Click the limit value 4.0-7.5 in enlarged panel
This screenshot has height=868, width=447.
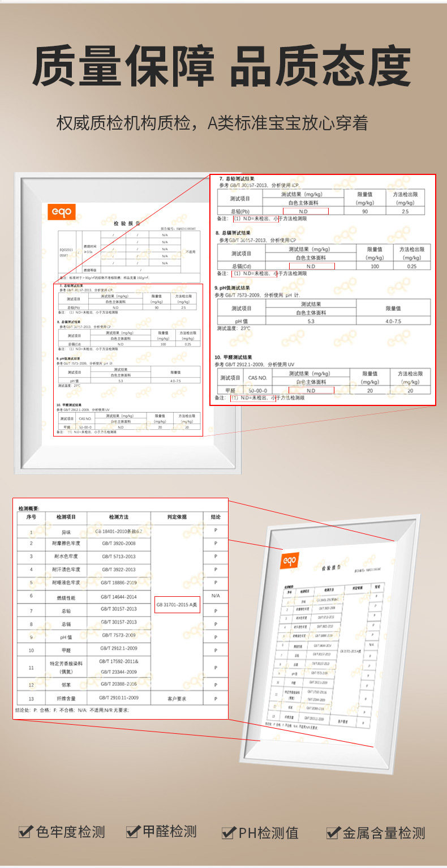coord(393,321)
